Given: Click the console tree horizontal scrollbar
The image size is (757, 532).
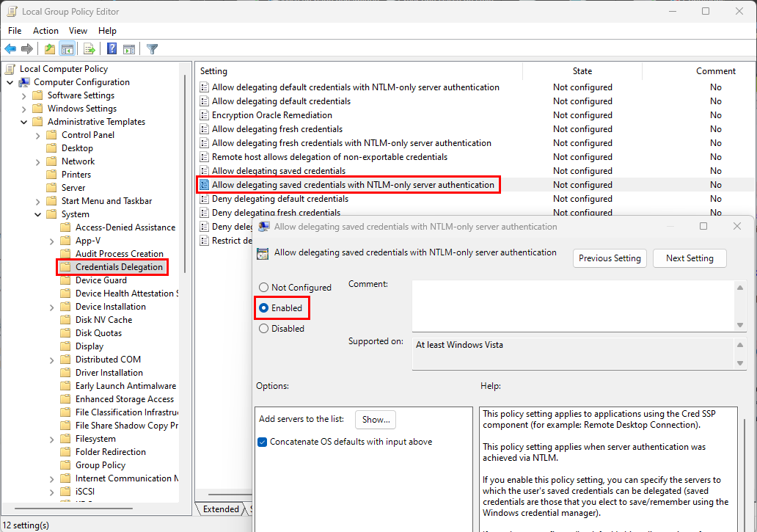Looking at the screenshot, I should click(73, 509).
